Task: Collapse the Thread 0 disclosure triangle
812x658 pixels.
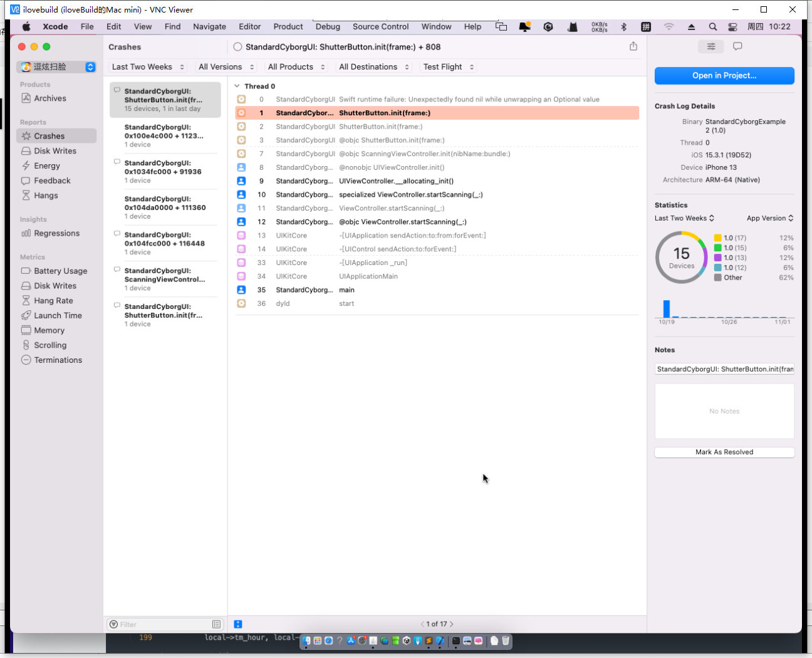Action: pyautogui.click(x=237, y=86)
